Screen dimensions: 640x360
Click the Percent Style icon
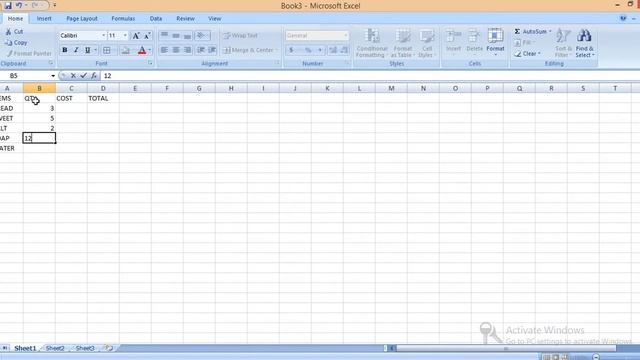point(308,50)
